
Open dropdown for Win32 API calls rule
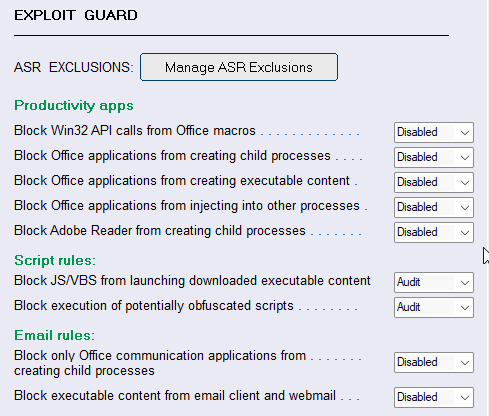(x=434, y=132)
